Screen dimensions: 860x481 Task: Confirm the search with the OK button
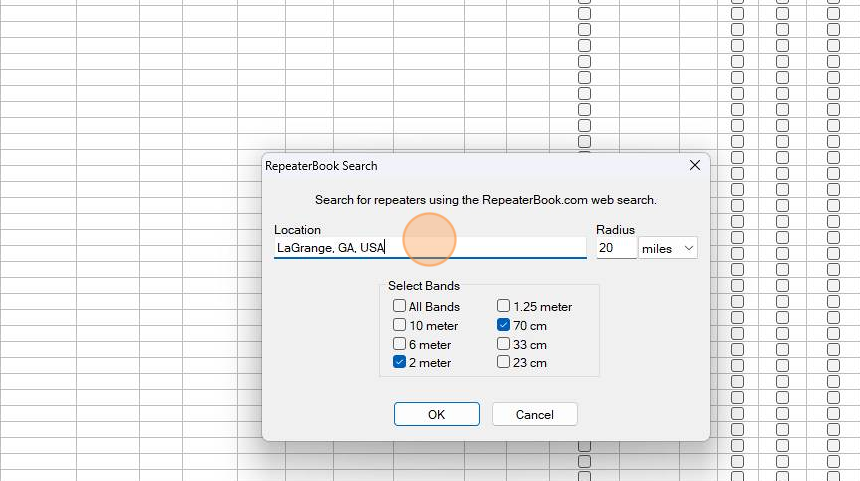pos(437,414)
